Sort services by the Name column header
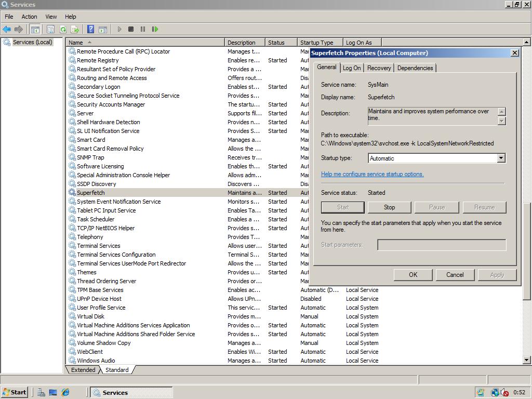The height and width of the screenshot is (399, 532). (x=145, y=43)
